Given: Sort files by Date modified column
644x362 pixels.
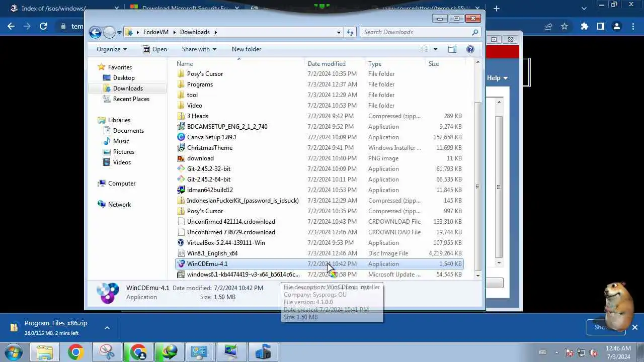Looking at the screenshot, I should 336,64.
